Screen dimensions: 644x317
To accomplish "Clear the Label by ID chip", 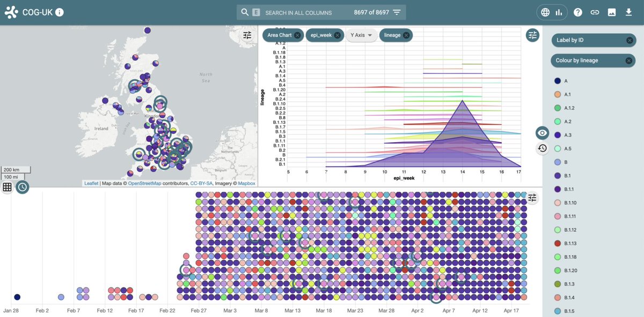I will (630, 40).
